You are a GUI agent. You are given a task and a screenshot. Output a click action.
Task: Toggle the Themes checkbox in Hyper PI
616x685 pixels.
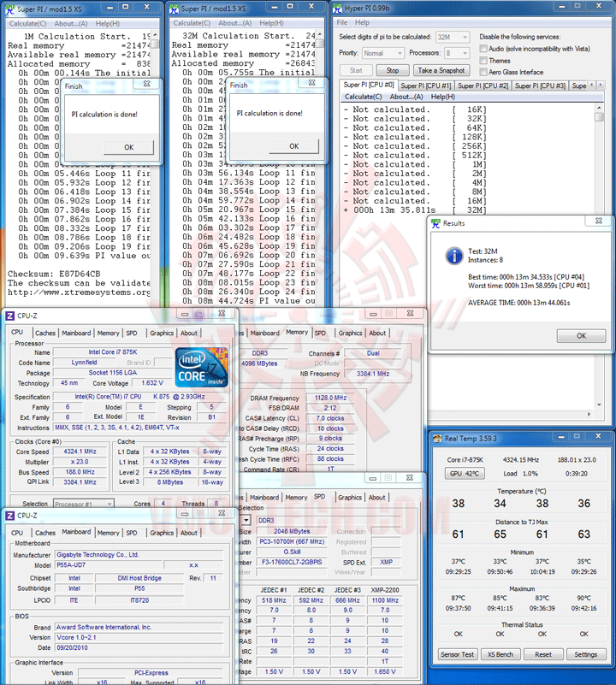tap(483, 60)
